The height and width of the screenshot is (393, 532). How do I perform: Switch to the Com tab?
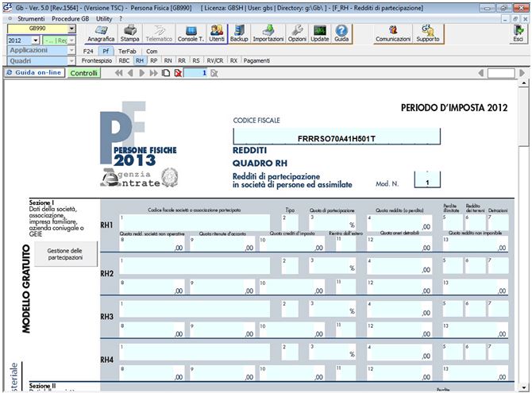[152, 52]
